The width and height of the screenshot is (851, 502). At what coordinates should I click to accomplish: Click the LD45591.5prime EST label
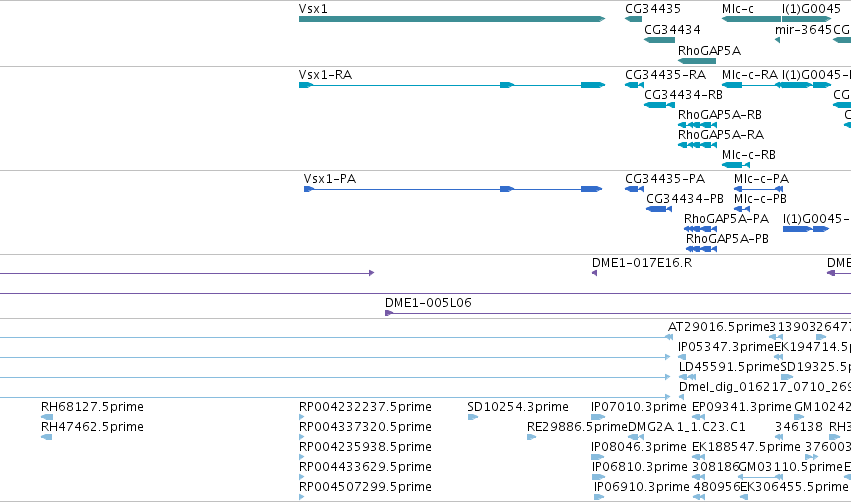tap(729, 367)
